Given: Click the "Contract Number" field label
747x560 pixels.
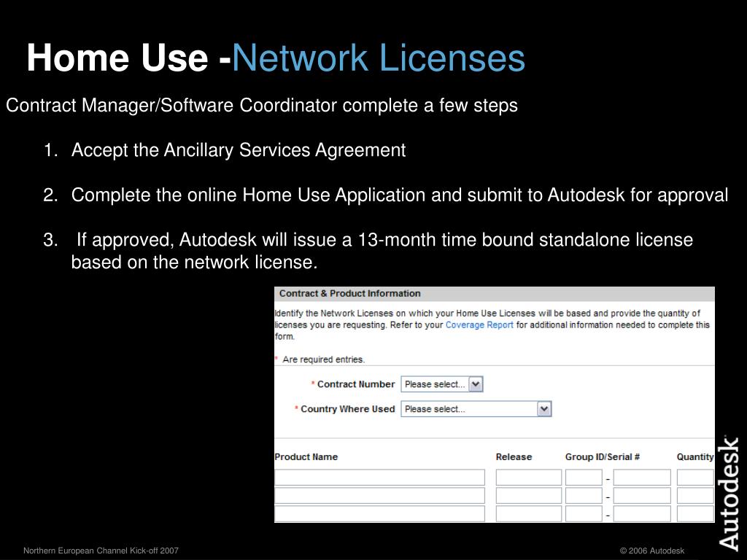Looking at the screenshot, I should click(x=356, y=384).
